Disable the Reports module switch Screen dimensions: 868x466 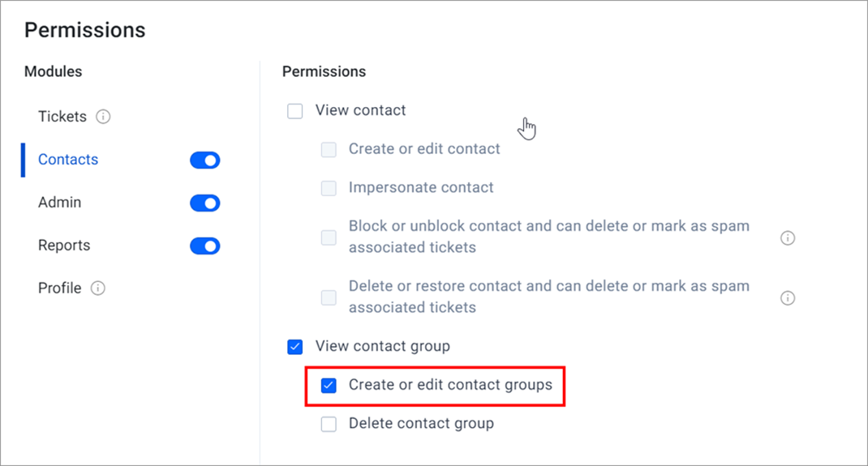pos(204,246)
